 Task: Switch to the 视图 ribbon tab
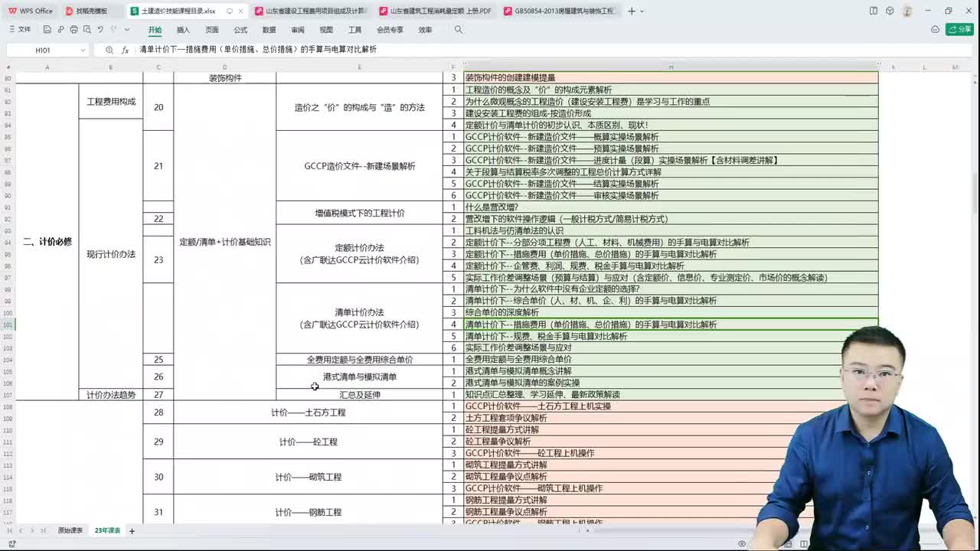tap(326, 29)
